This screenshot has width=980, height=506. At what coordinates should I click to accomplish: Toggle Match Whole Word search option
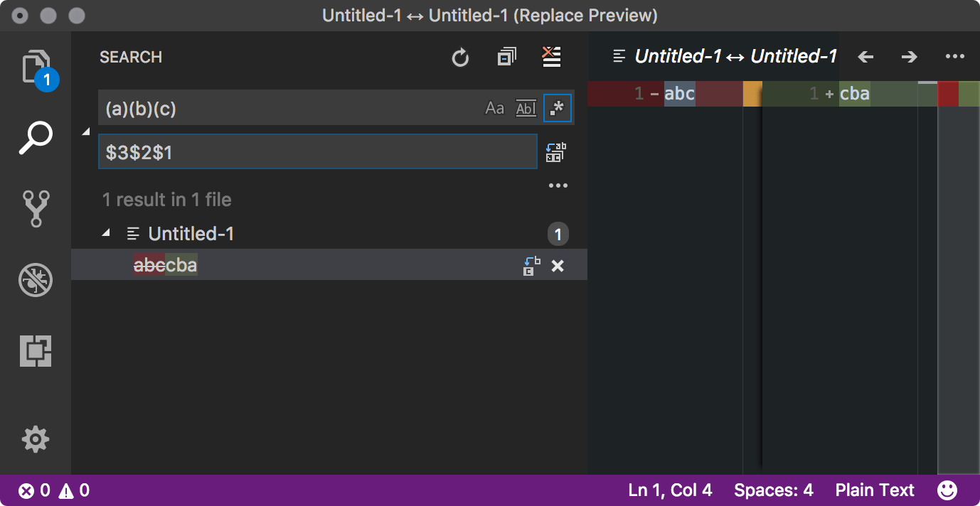pos(526,108)
